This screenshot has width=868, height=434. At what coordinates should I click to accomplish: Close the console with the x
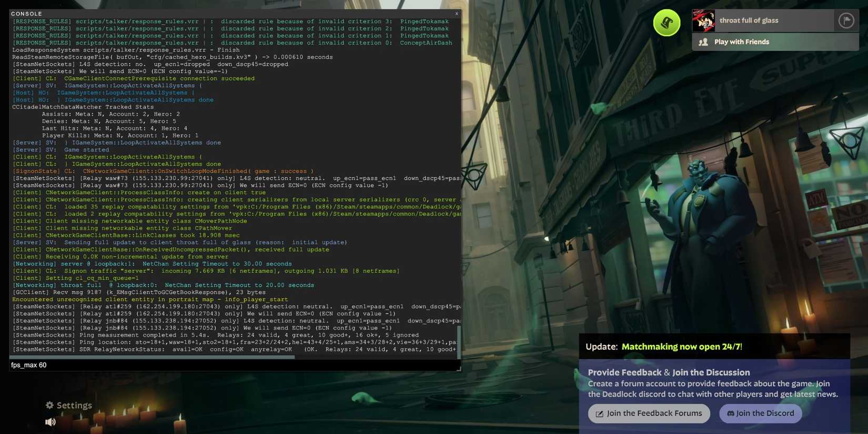click(457, 14)
